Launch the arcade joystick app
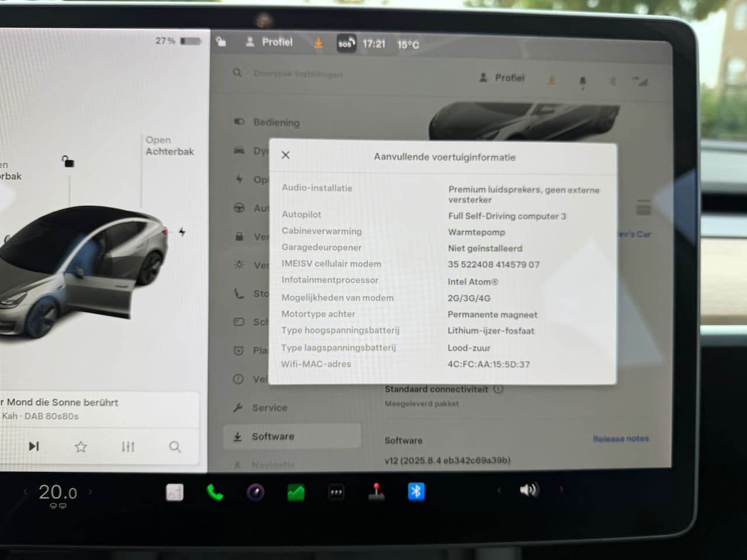This screenshot has width=747, height=560. pos(376,492)
